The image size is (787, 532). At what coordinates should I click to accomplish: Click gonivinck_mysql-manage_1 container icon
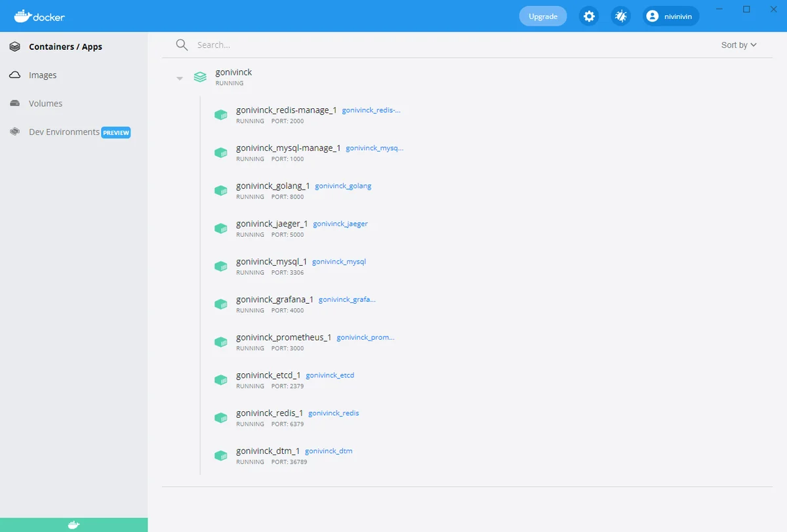221,153
